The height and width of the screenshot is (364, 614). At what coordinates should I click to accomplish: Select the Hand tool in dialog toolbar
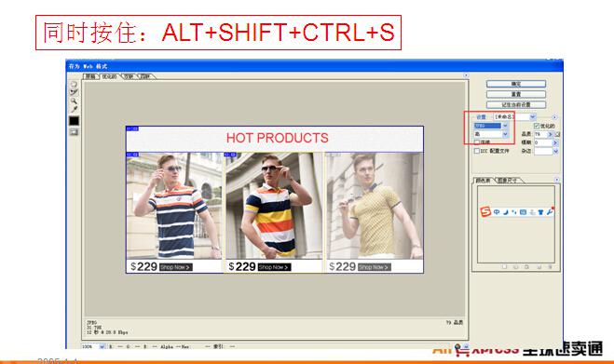coord(74,84)
